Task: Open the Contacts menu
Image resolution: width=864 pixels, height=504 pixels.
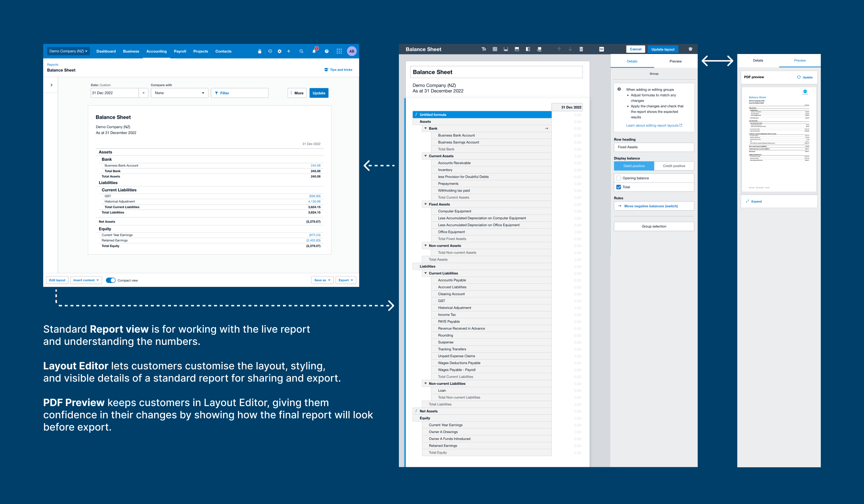Action: (224, 51)
